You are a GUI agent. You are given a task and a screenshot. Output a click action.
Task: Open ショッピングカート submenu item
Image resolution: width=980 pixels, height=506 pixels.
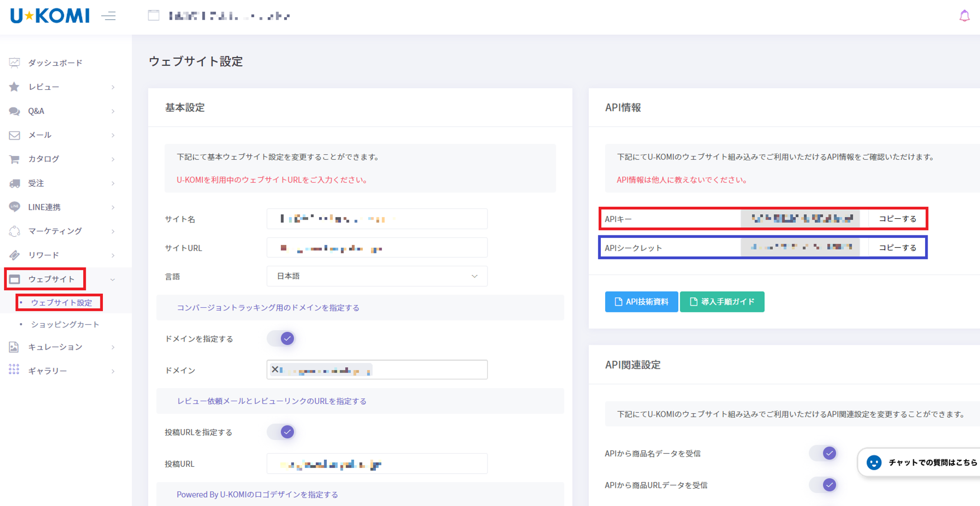65,325
